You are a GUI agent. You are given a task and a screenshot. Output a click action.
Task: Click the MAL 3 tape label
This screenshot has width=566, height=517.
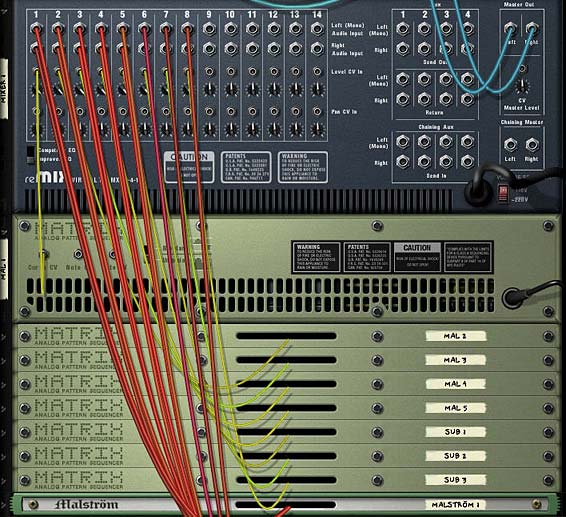[456, 360]
